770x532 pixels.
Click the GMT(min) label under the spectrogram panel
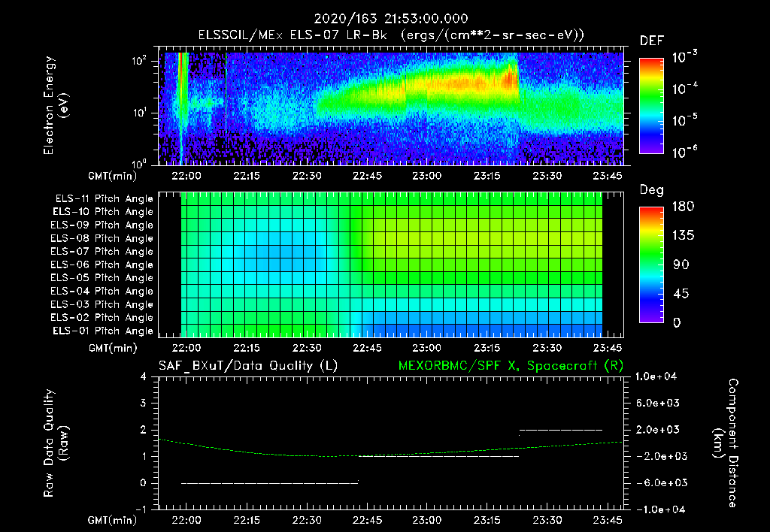pos(113,176)
